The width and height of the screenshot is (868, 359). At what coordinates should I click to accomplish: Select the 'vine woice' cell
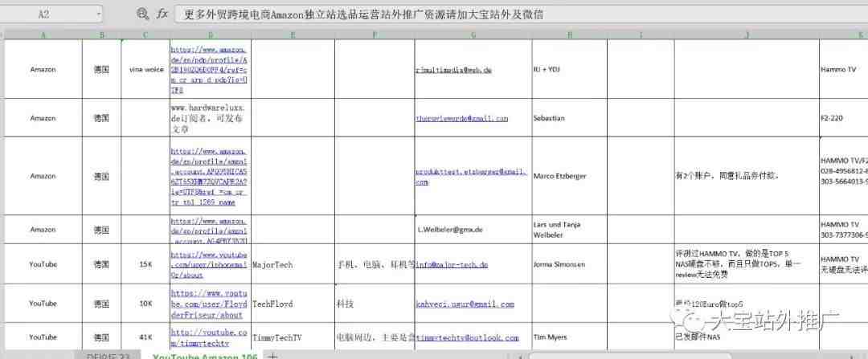coord(146,70)
